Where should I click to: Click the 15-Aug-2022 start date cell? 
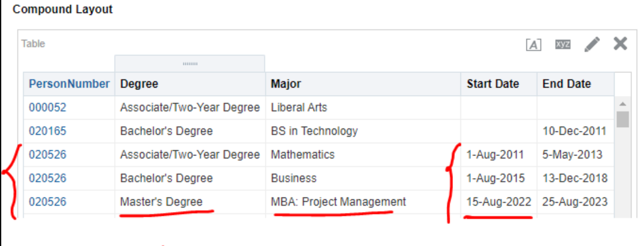(499, 202)
